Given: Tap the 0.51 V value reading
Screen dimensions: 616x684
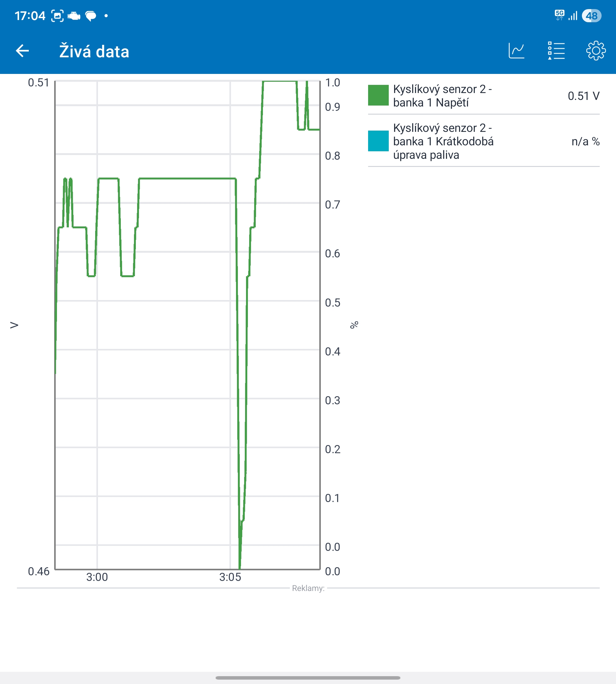Looking at the screenshot, I should [x=583, y=96].
